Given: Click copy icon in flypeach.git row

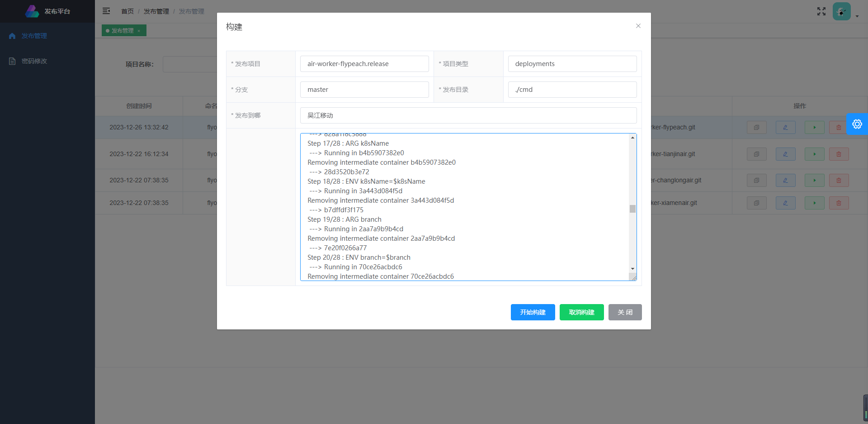Looking at the screenshot, I should [756, 128].
